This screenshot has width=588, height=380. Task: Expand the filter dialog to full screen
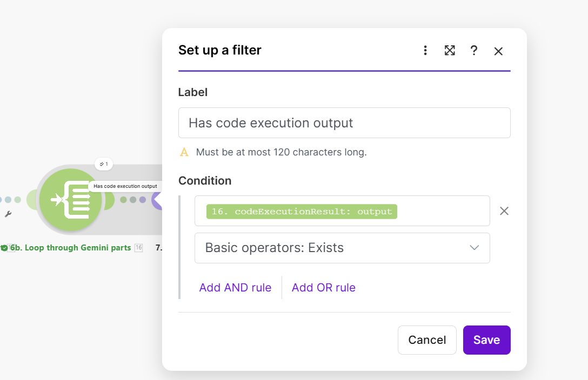450,50
